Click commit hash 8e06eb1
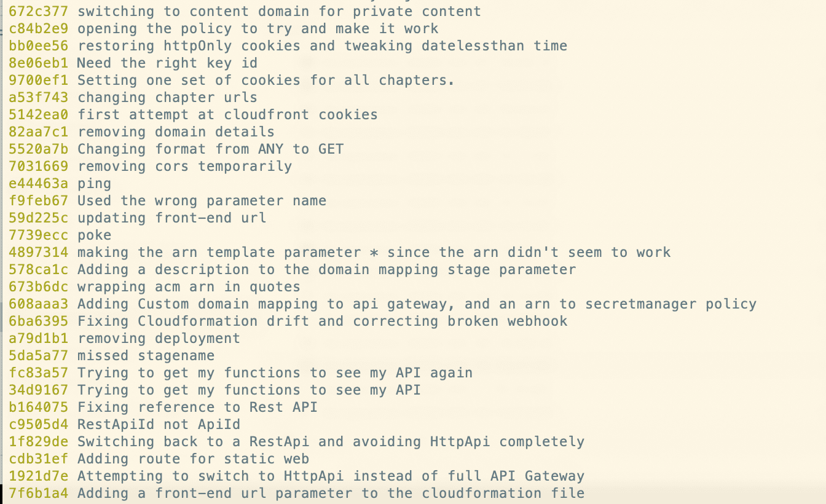The image size is (826, 504). (x=38, y=63)
